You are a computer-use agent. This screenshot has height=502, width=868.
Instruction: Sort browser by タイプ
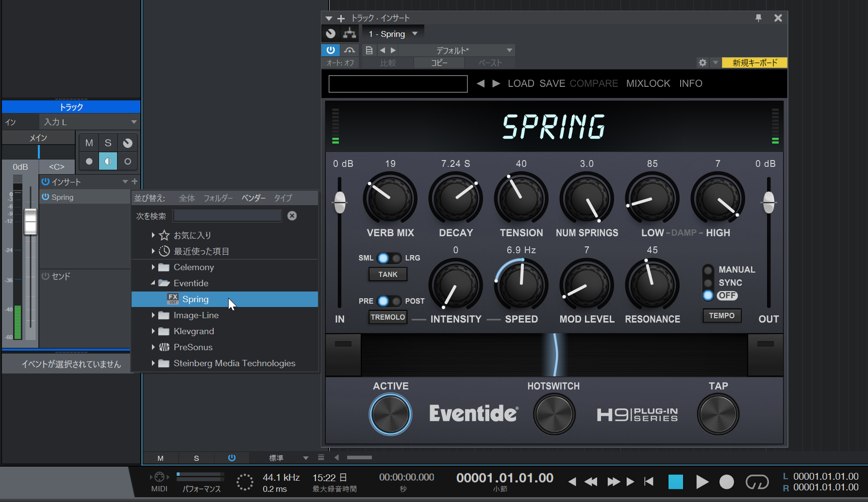point(283,198)
